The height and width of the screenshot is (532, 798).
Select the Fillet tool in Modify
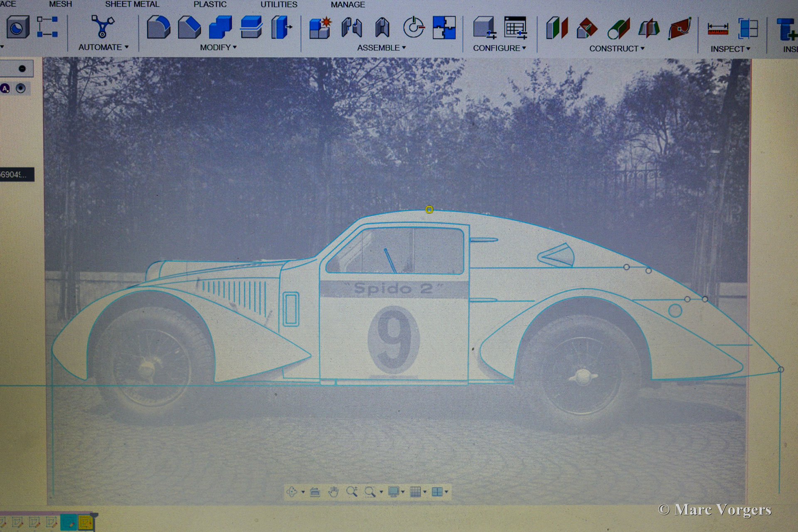coord(158,27)
